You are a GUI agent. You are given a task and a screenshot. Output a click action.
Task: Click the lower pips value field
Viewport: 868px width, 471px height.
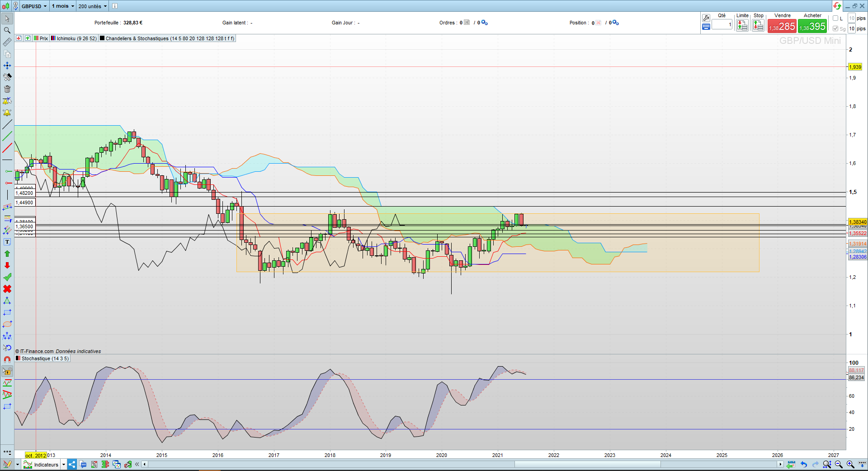pos(852,28)
